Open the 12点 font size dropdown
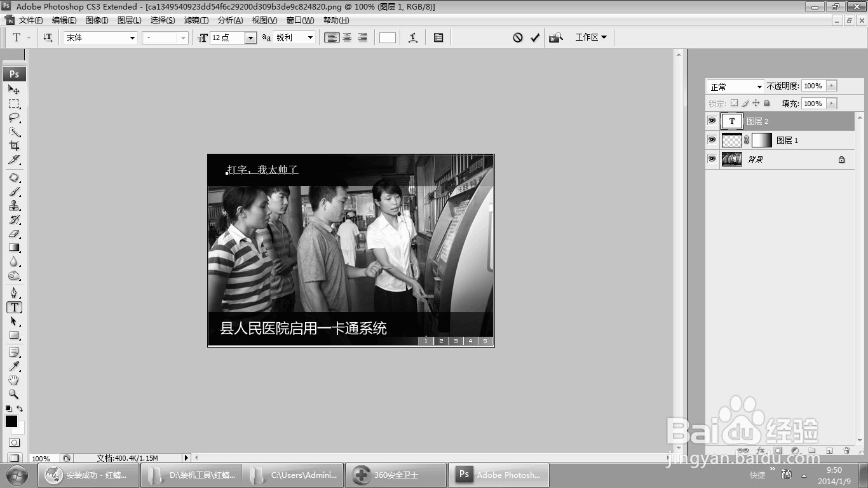 click(x=250, y=37)
